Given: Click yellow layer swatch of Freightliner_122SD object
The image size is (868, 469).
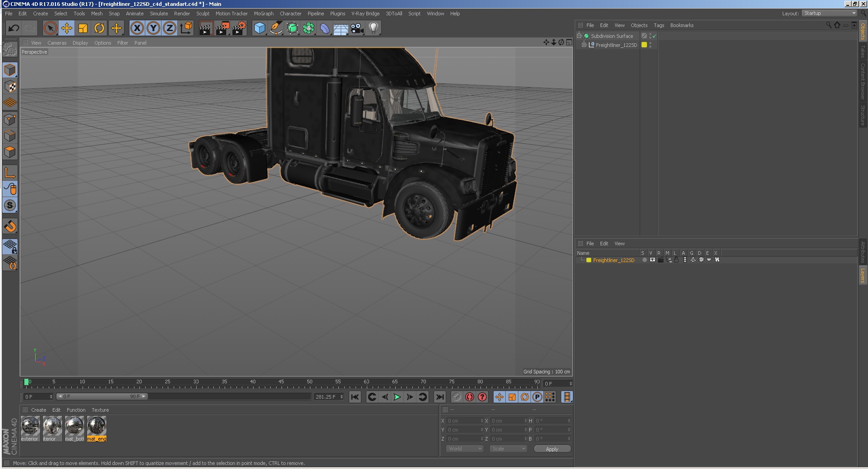Looking at the screenshot, I should [x=644, y=45].
